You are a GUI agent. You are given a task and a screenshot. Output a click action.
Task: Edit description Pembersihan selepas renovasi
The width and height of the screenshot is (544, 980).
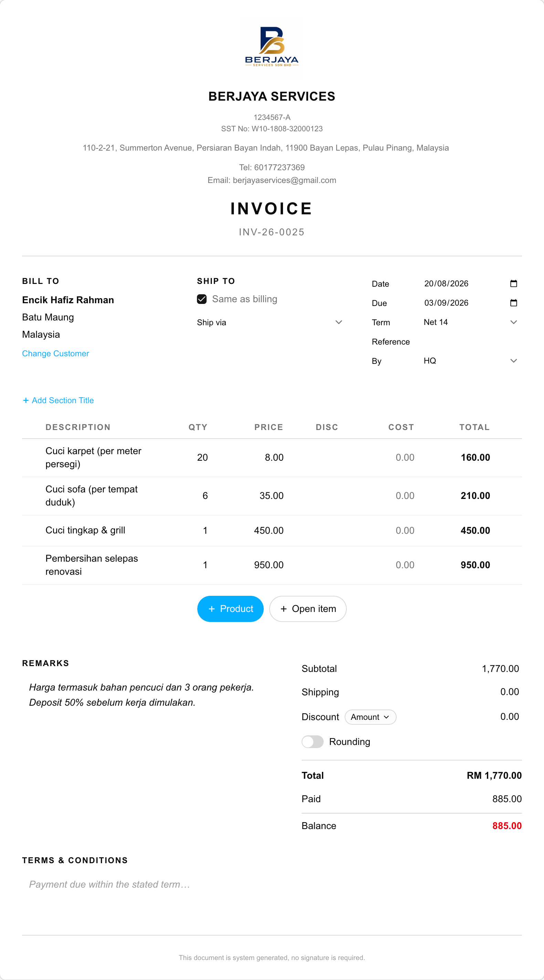(x=92, y=565)
